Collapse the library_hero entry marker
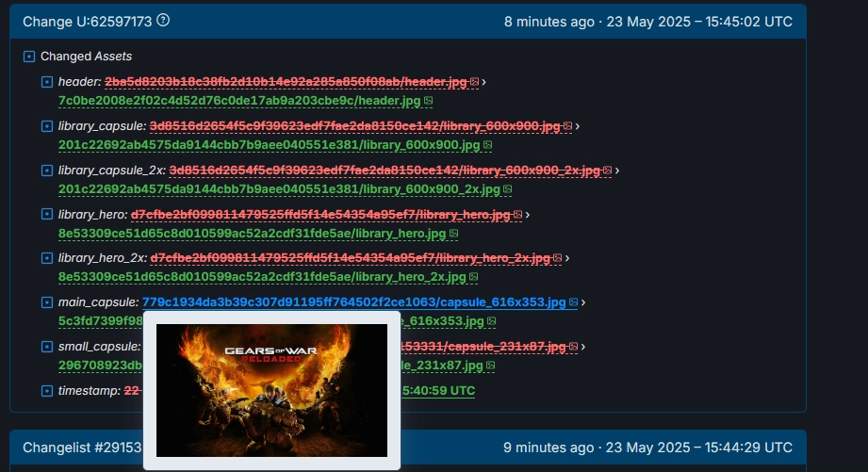 [x=47, y=214]
